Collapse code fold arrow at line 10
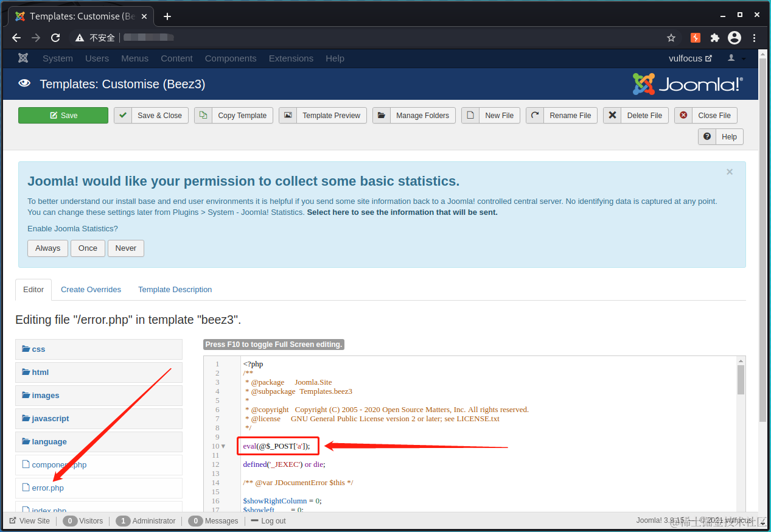771x532 pixels. [x=223, y=446]
